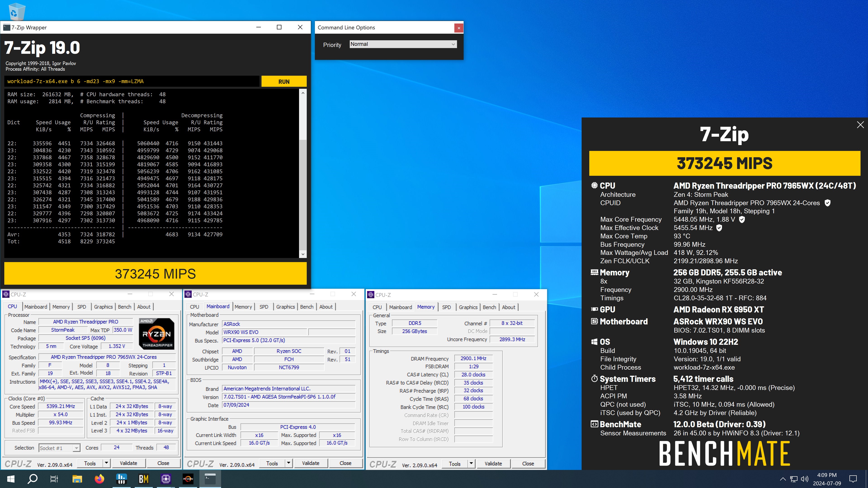
Task: Click the scroll up arrow in 7-Zip output
Action: (x=303, y=93)
